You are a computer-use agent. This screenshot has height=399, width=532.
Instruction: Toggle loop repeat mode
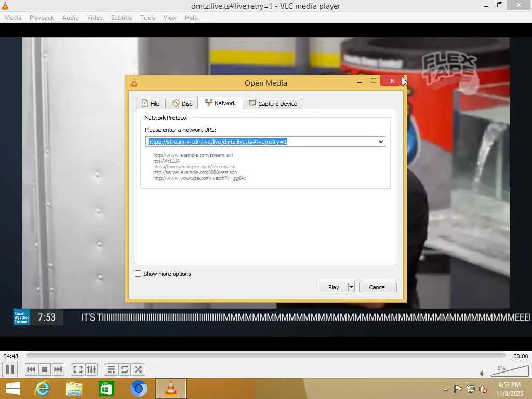(125, 369)
